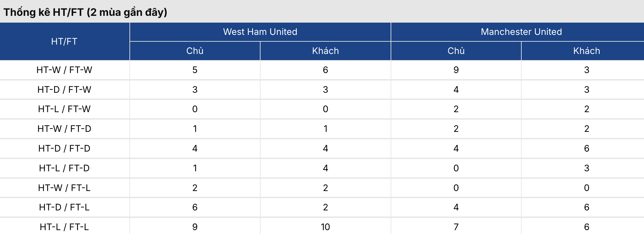Click value 10 in HT-L / FT-L row
This screenshot has height=234, width=644.
325,227
